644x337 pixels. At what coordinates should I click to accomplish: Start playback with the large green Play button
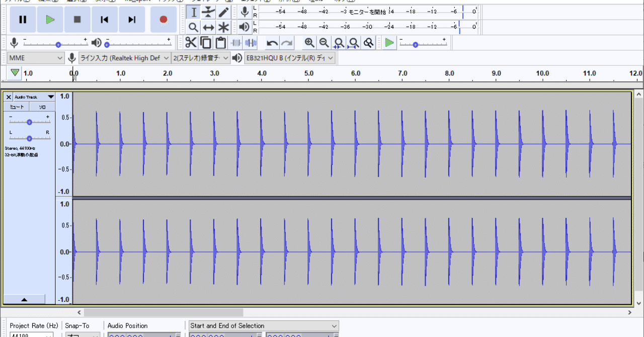(x=50, y=20)
